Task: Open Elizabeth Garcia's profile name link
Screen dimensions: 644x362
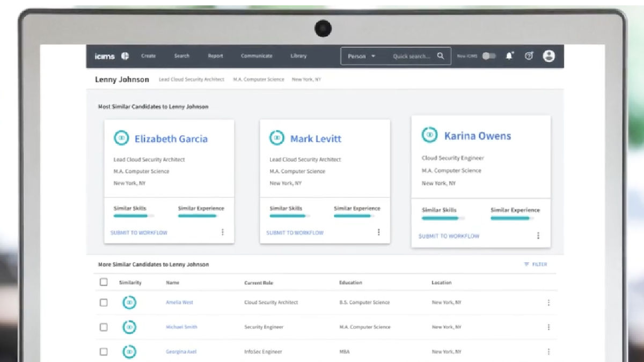Action: pyautogui.click(x=171, y=138)
